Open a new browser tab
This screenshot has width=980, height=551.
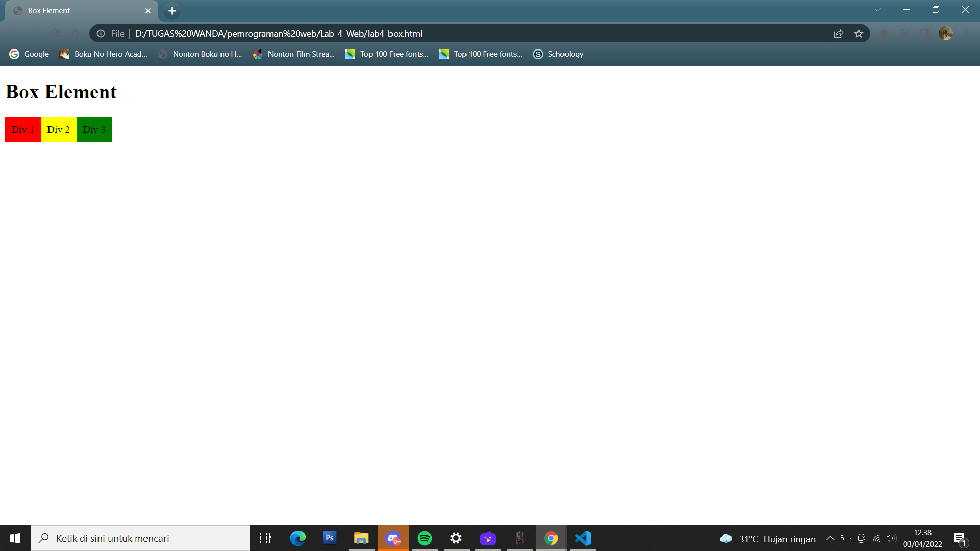point(171,11)
